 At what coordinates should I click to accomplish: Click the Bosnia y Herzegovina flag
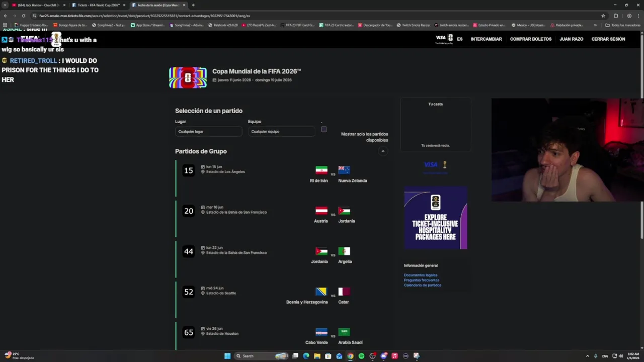[x=321, y=292]
